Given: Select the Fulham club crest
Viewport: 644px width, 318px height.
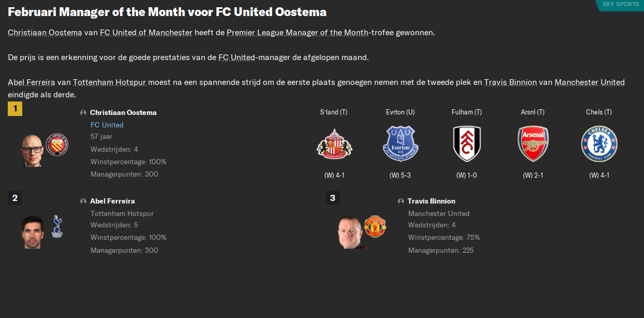Looking at the screenshot, I should [467, 143].
